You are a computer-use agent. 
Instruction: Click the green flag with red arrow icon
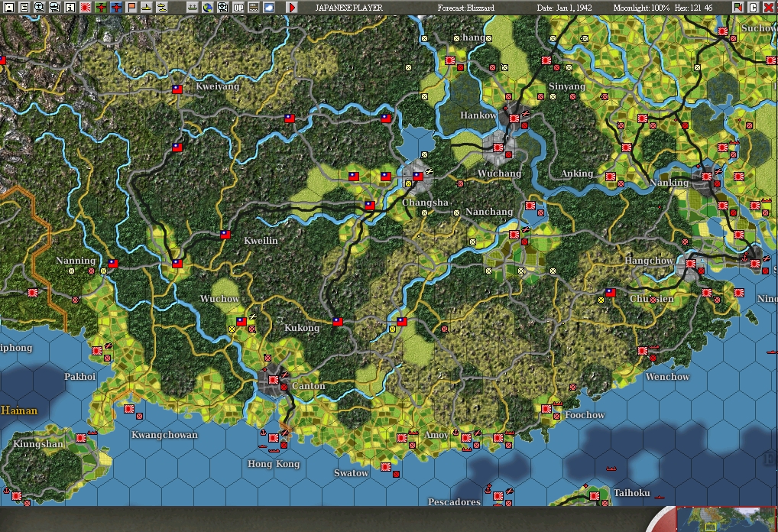[x=737, y=8]
